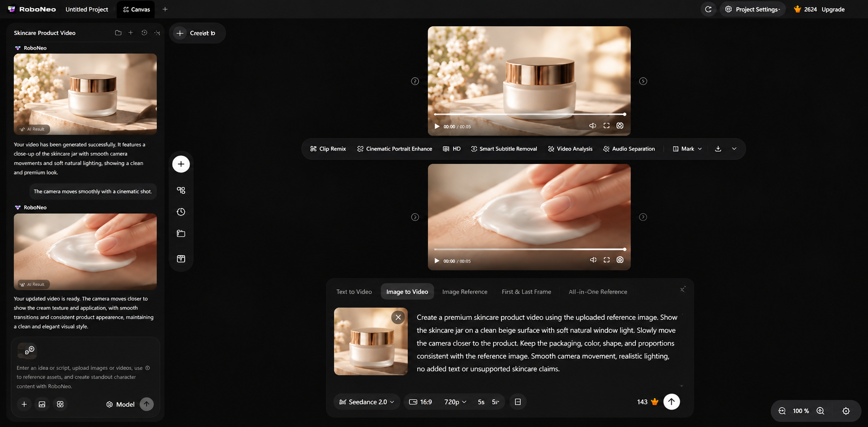Run Smart Subtitle Removal
This screenshot has height=427, width=868.
(504, 149)
